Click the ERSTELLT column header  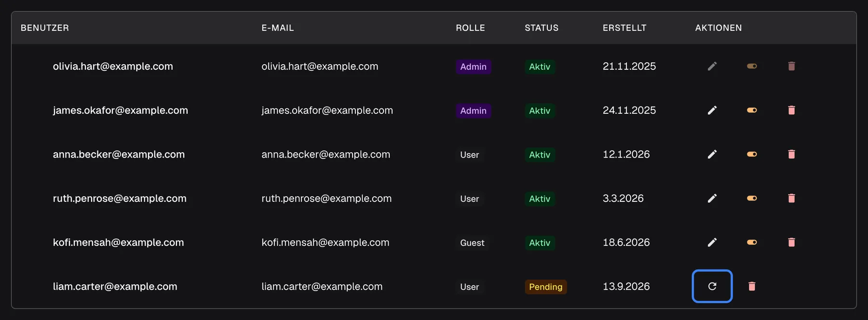click(624, 28)
